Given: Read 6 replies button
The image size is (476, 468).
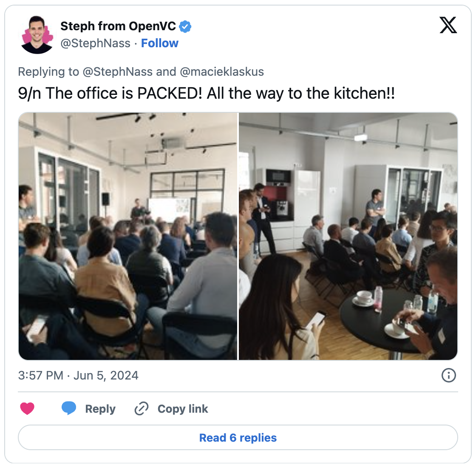Looking at the screenshot, I should pyautogui.click(x=238, y=437).
